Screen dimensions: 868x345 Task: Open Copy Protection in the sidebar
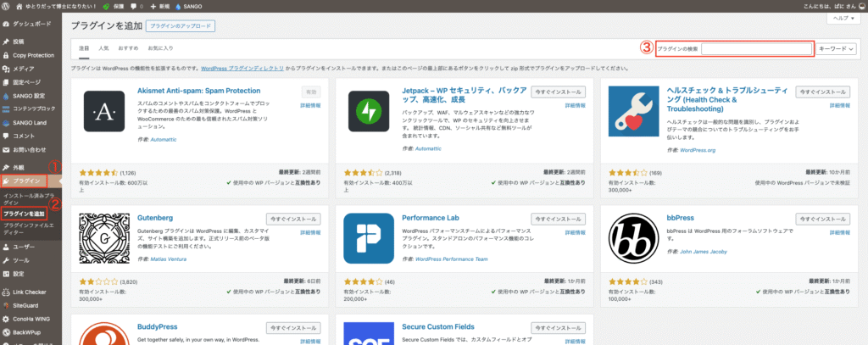pos(31,55)
